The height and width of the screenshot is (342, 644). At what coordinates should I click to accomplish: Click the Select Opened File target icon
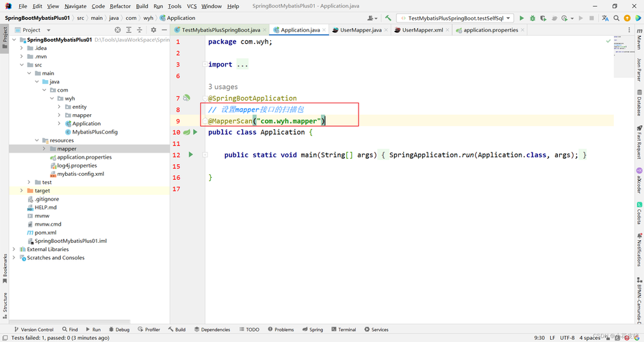118,30
